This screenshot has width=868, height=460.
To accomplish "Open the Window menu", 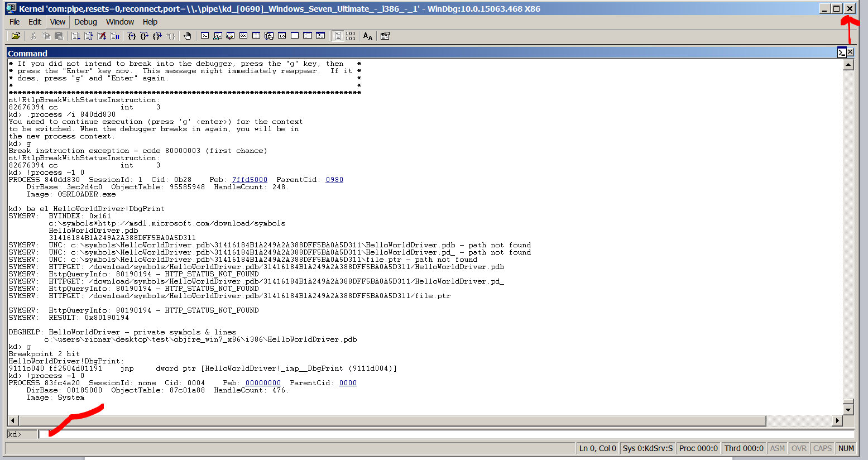I will (120, 22).
